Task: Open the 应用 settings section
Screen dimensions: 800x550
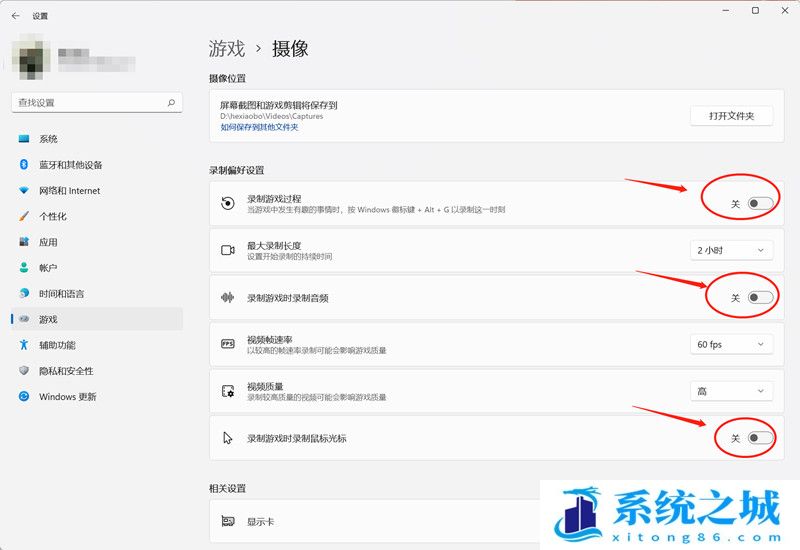Action: (96, 242)
